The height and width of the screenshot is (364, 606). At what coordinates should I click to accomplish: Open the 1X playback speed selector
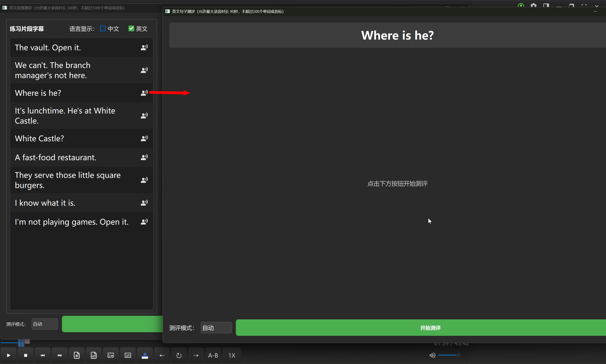(232, 355)
